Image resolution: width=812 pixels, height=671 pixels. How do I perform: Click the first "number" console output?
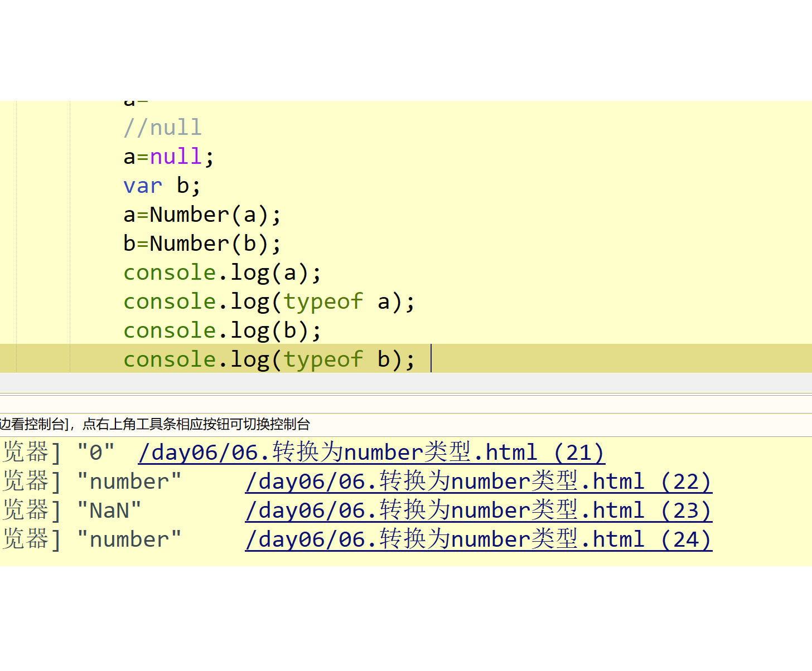(130, 481)
